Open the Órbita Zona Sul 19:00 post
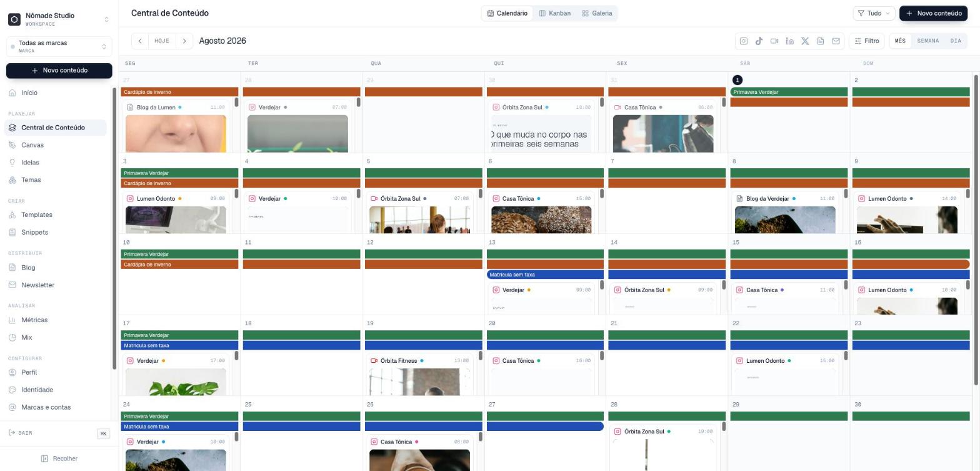This screenshot has width=980, height=471. [663, 447]
